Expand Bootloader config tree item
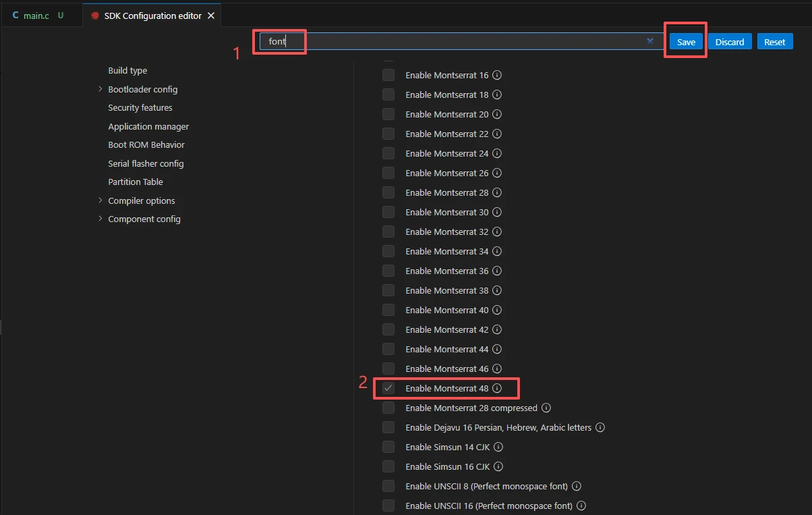 tap(100, 89)
